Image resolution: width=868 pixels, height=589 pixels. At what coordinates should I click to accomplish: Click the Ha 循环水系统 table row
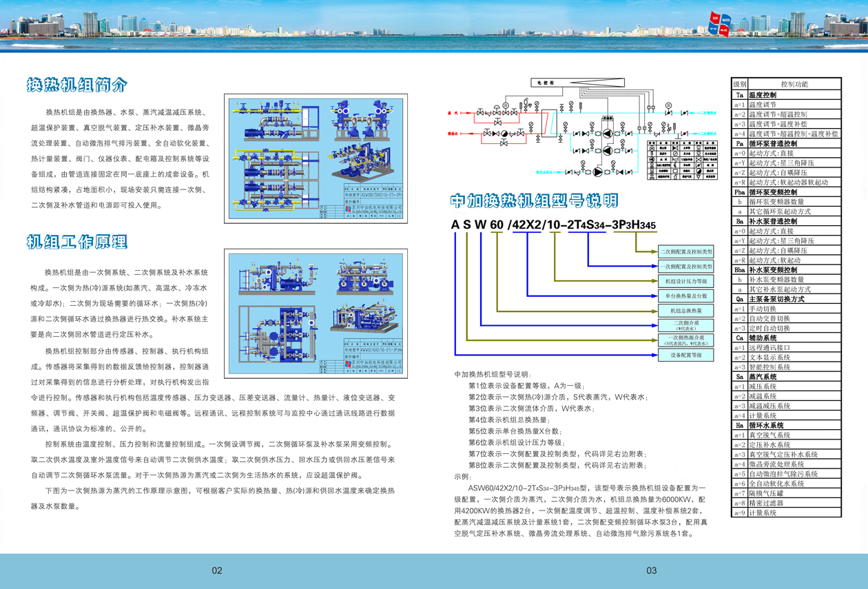pos(786,425)
